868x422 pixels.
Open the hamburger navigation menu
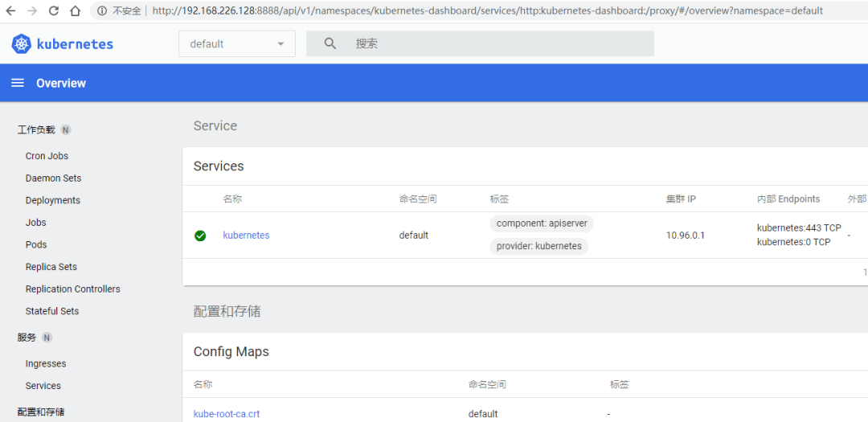tap(18, 83)
